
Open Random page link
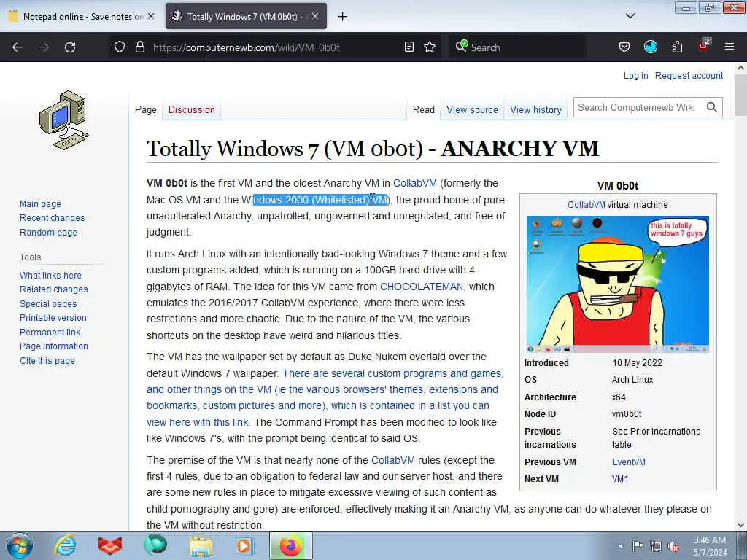click(x=48, y=233)
